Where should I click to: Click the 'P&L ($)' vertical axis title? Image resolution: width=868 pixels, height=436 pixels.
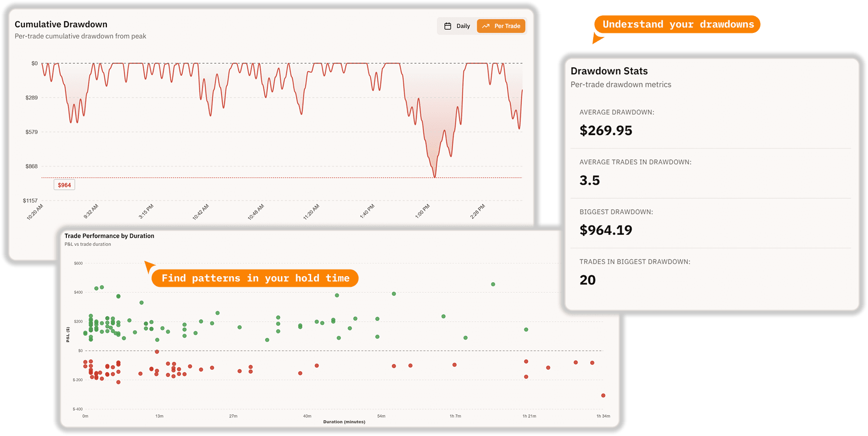point(68,335)
